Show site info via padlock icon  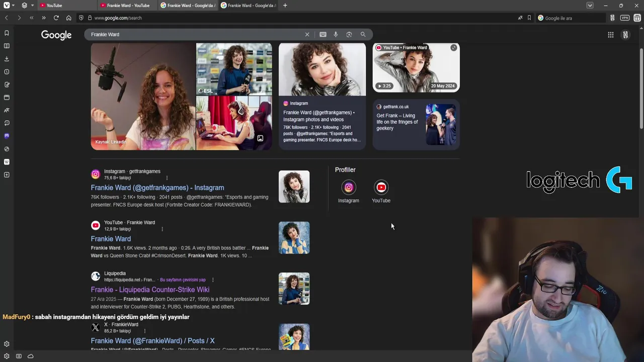90,18
